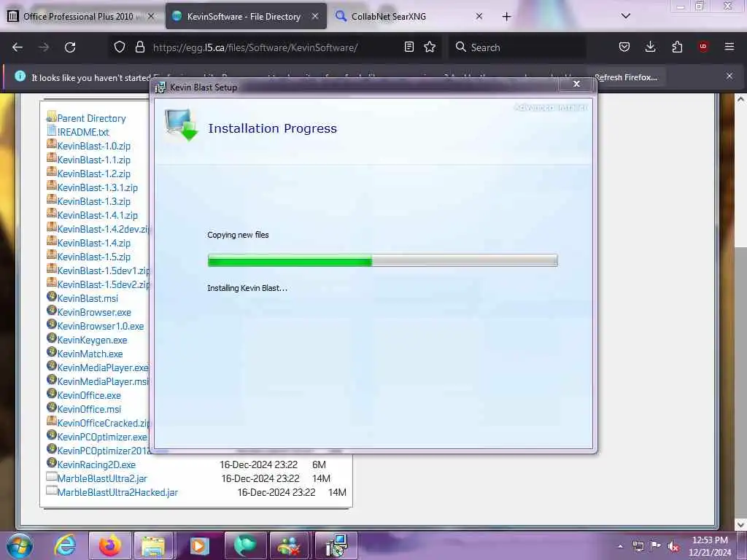Open a new tab with plus button
The image size is (747, 560).
pos(506,17)
